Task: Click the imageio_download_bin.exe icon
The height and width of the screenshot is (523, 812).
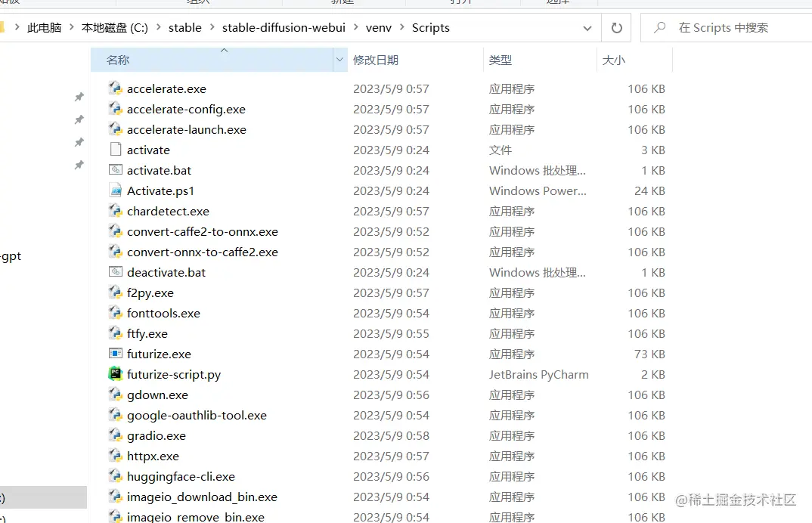Action: click(116, 497)
